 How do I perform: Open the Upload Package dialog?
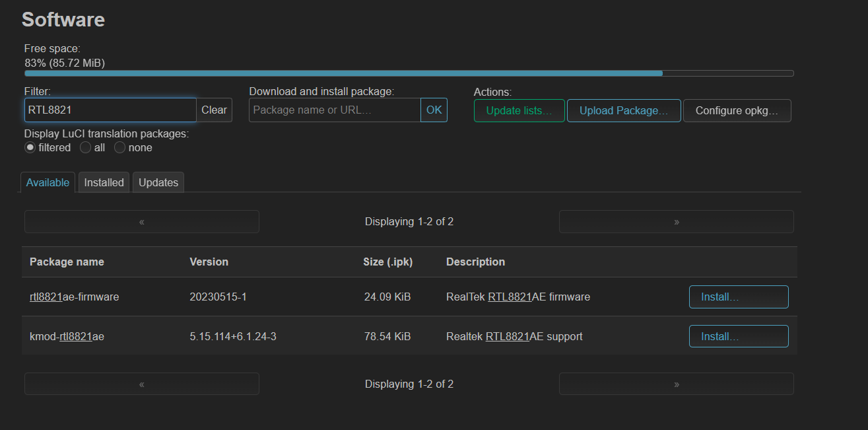pos(624,111)
